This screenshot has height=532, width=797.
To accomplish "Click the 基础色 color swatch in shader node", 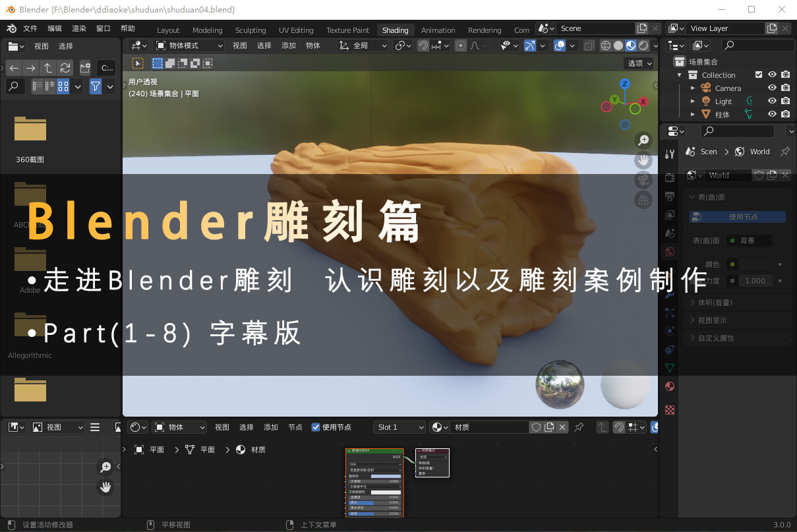I will (386, 476).
